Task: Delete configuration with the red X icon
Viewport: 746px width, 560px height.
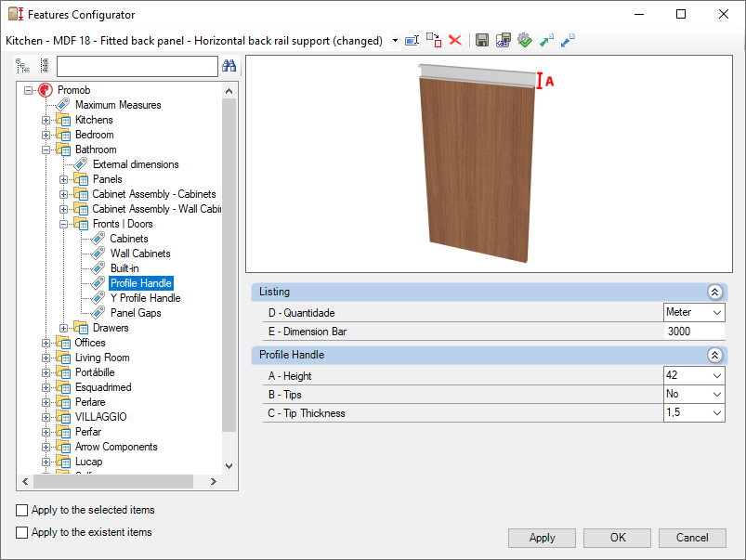Action: [x=455, y=41]
